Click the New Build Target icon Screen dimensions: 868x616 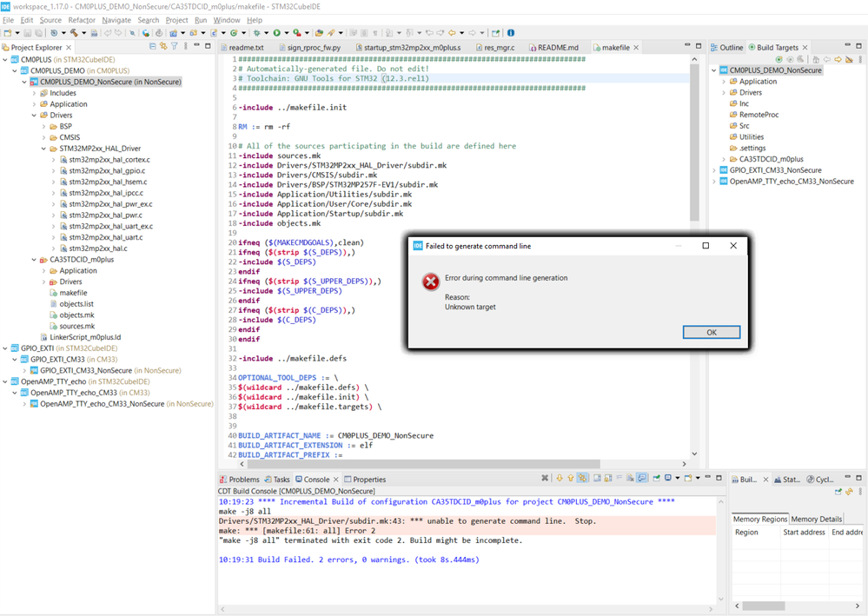point(779,59)
